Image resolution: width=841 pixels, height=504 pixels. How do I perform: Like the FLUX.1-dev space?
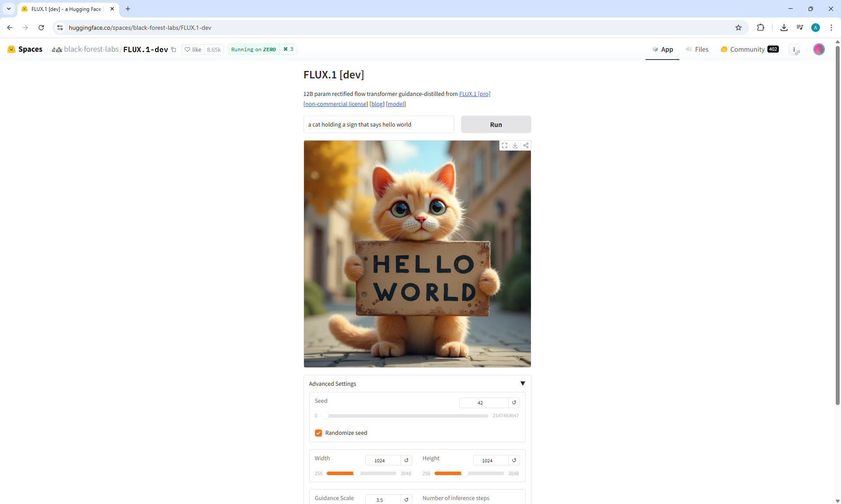[x=193, y=49]
